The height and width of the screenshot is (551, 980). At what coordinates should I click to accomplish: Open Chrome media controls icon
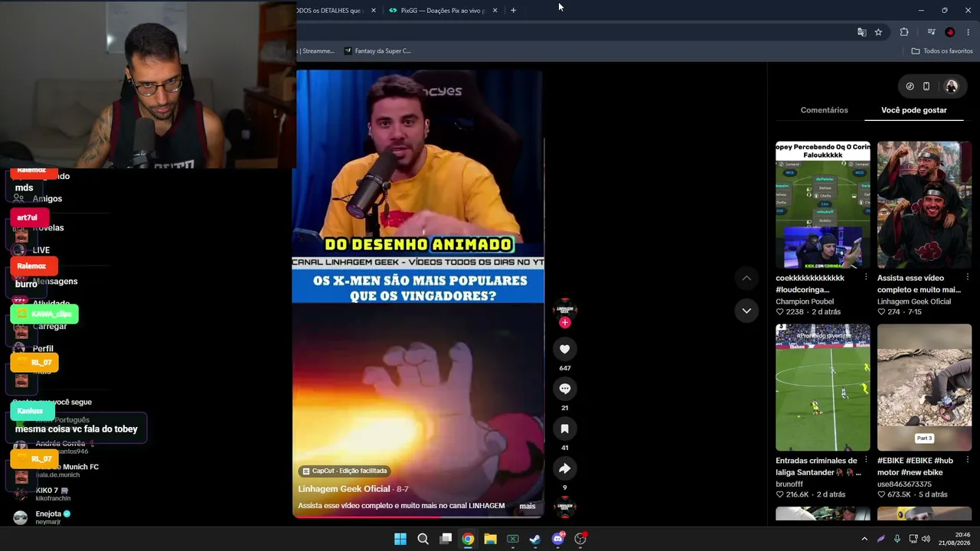pyautogui.click(x=931, y=32)
